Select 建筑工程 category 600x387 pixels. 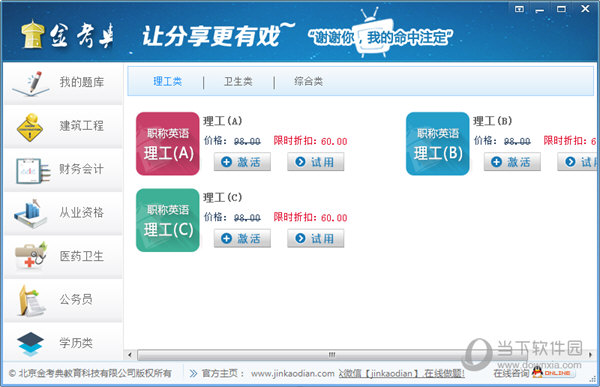(64, 127)
